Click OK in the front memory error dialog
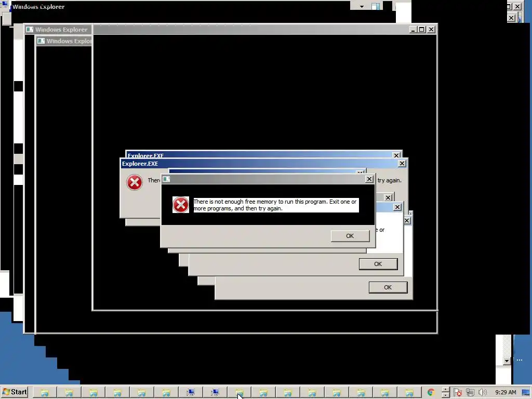The height and width of the screenshot is (399, 532). coord(350,236)
